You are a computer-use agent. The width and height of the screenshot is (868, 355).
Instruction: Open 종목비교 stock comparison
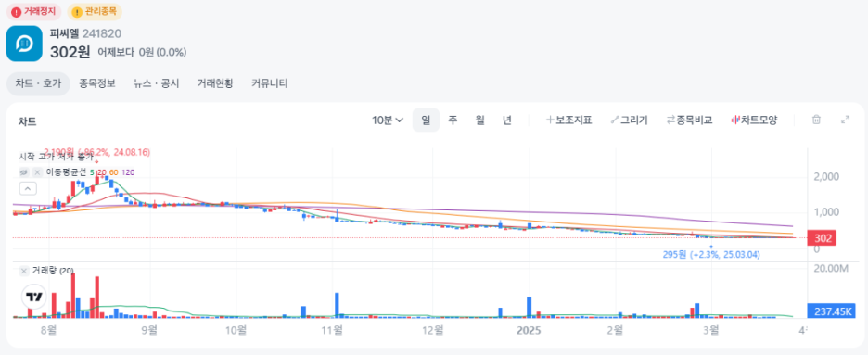point(689,120)
